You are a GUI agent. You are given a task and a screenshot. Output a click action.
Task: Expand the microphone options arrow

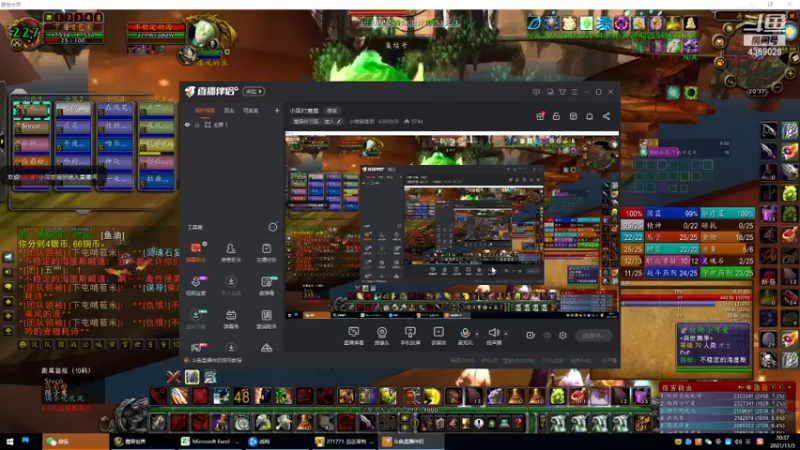tap(477, 334)
